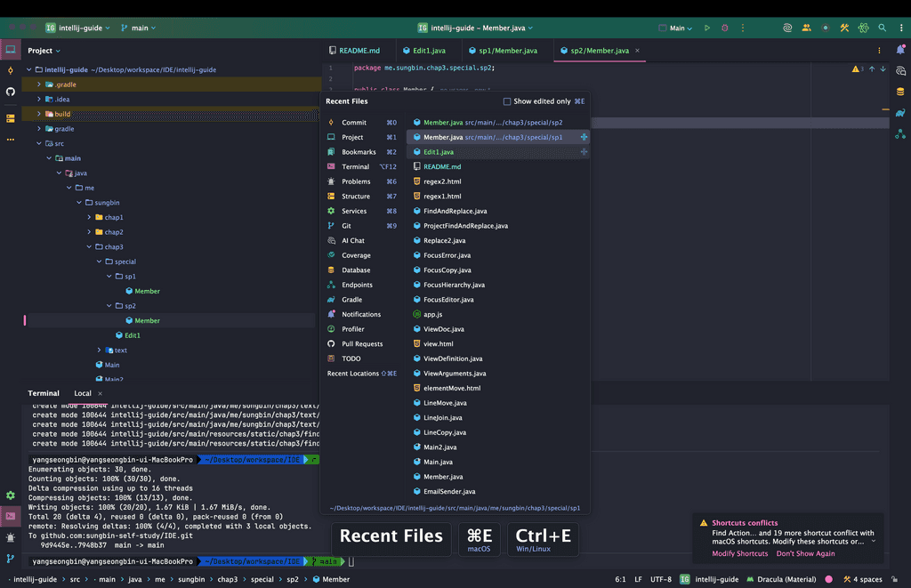Click the Modify Shortcuts link
911x588 pixels.
tap(739, 553)
